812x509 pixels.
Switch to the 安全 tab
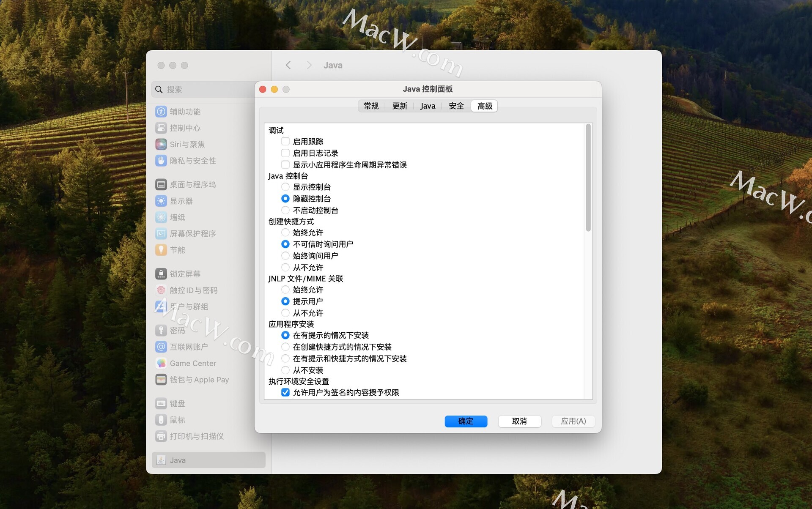pos(456,106)
